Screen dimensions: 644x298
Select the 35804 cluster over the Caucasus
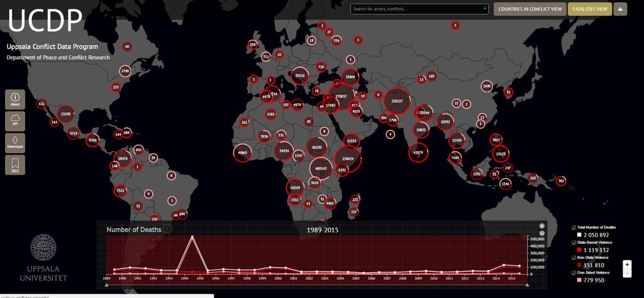tap(350, 77)
